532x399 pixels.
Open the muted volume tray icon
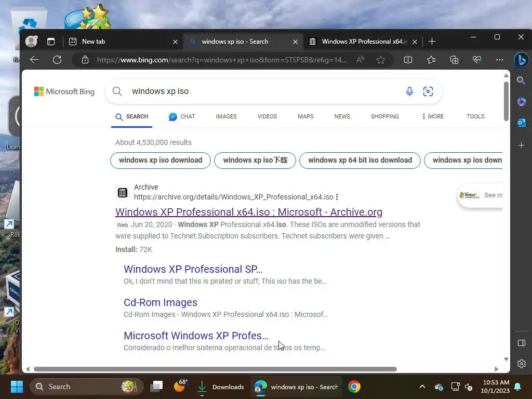point(469,387)
